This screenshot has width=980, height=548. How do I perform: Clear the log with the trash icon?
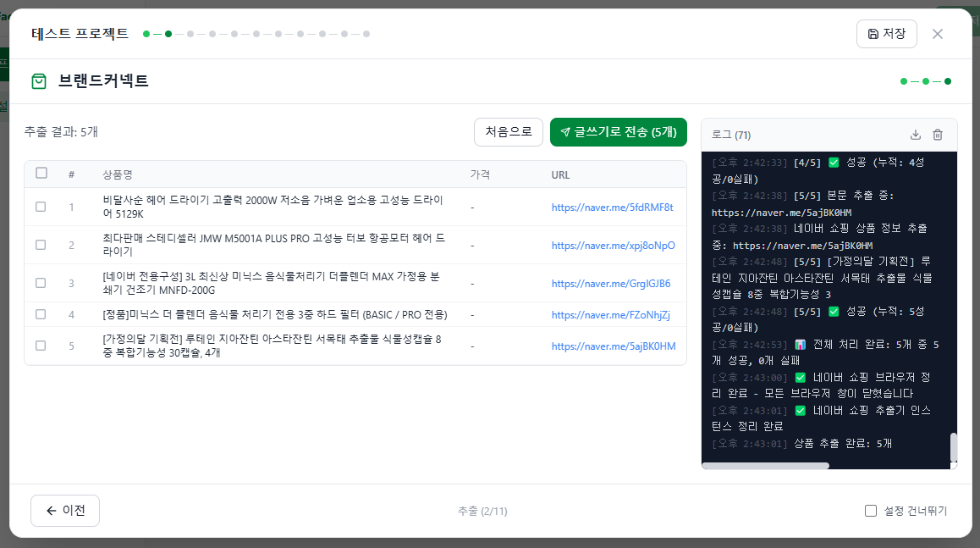click(x=938, y=134)
